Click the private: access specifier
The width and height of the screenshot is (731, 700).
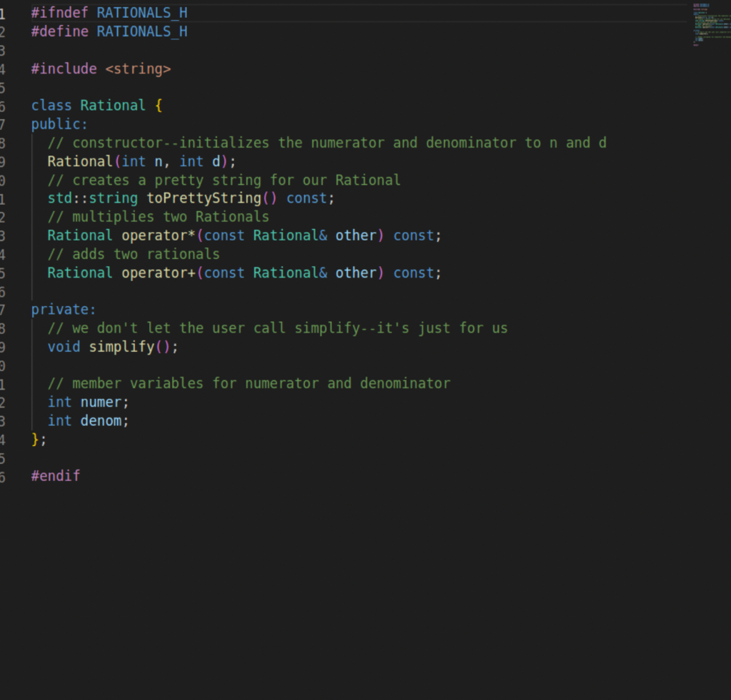[x=61, y=309]
